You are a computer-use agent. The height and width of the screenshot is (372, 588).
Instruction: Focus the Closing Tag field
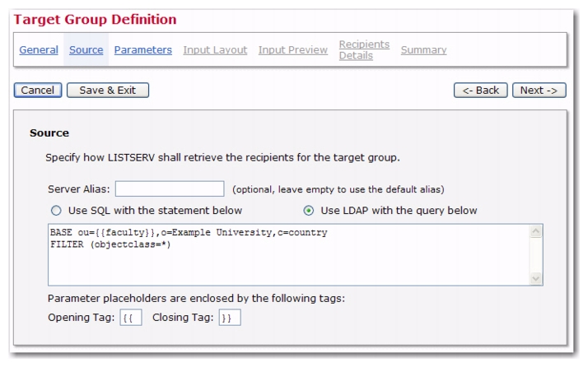tap(230, 318)
